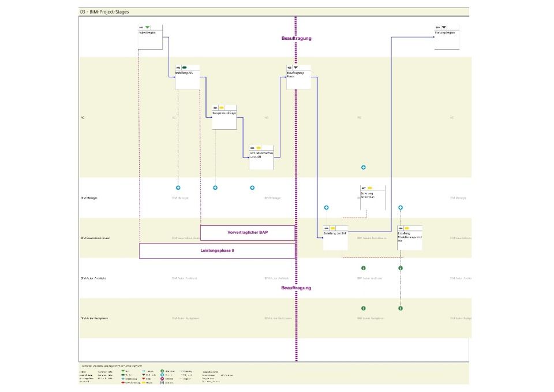Click red diamond icon in the legend
This screenshot has width=554, height=392.
[x=123, y=382]
